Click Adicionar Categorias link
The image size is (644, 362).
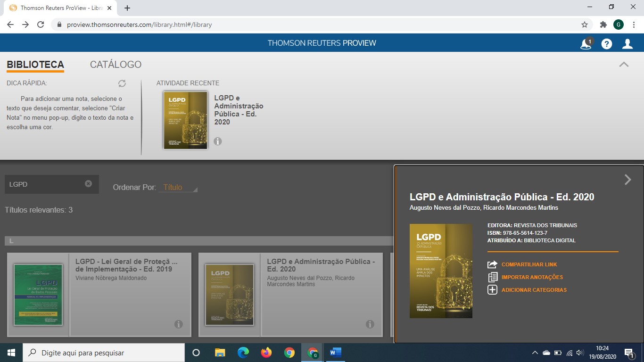click(x=534, y=290)
